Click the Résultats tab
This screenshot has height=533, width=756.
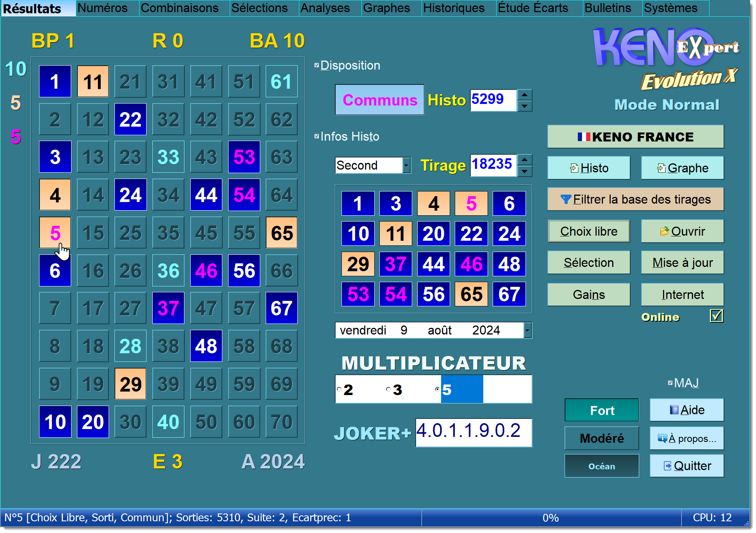click(38, 8)
